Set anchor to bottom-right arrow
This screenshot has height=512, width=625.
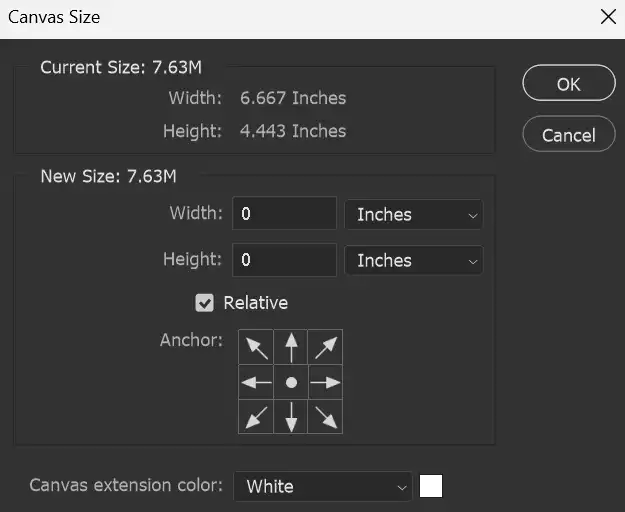[325, 416]
